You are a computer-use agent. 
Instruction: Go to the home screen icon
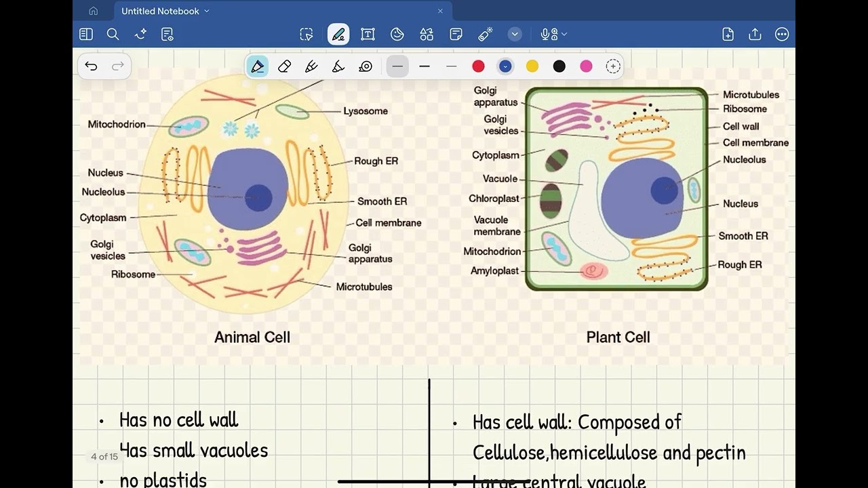(x=94, y=11)
